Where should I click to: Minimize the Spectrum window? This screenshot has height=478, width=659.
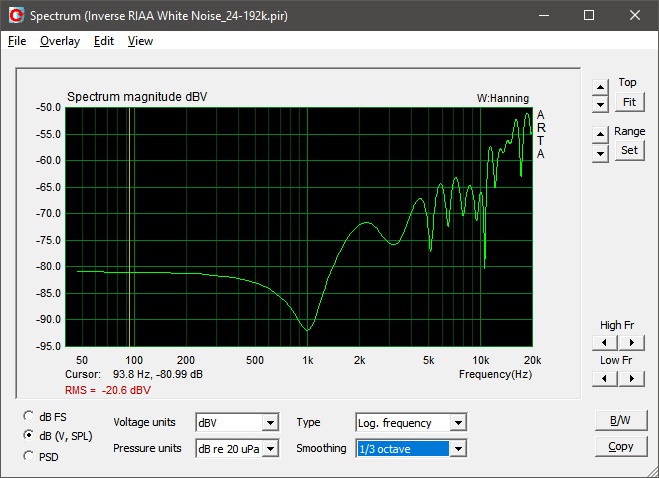pos(544,16)
